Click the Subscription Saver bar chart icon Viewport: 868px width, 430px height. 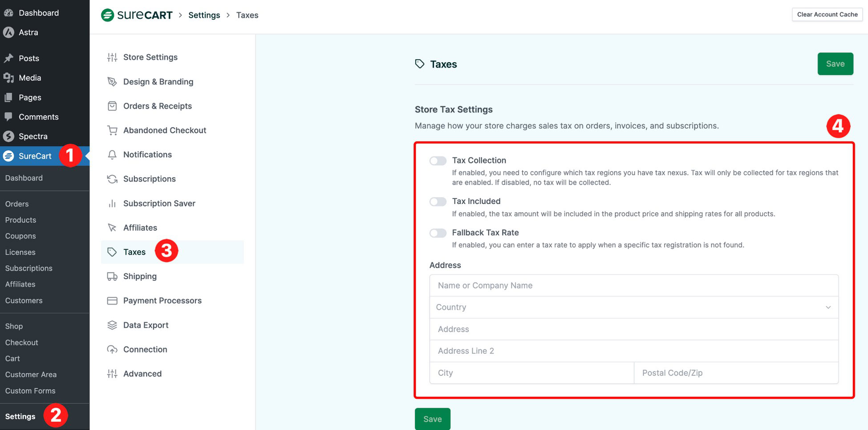click(x=112, y=203)
